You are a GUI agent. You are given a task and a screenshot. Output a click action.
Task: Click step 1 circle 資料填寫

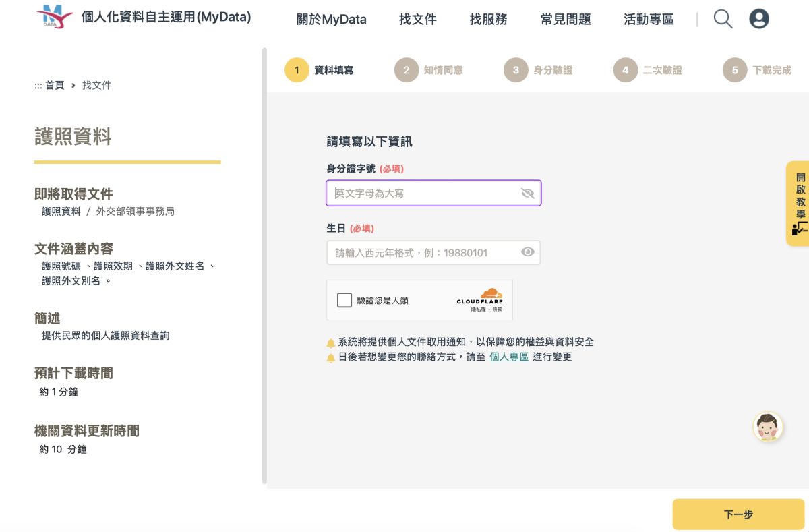click(x=297, y=70)
